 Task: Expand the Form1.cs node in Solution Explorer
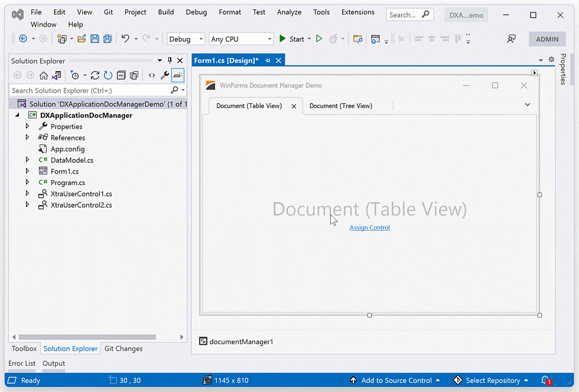click(x=27, y=171)
